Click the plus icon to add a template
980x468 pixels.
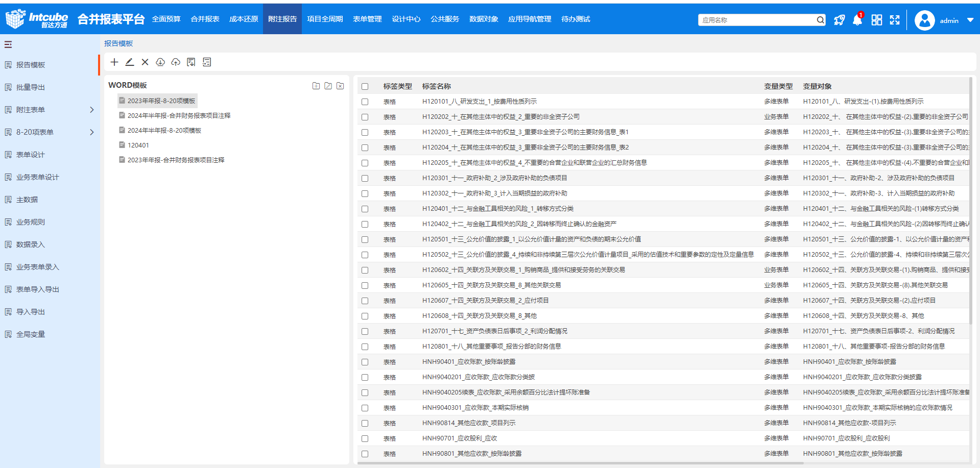click(x=114, y=62)
